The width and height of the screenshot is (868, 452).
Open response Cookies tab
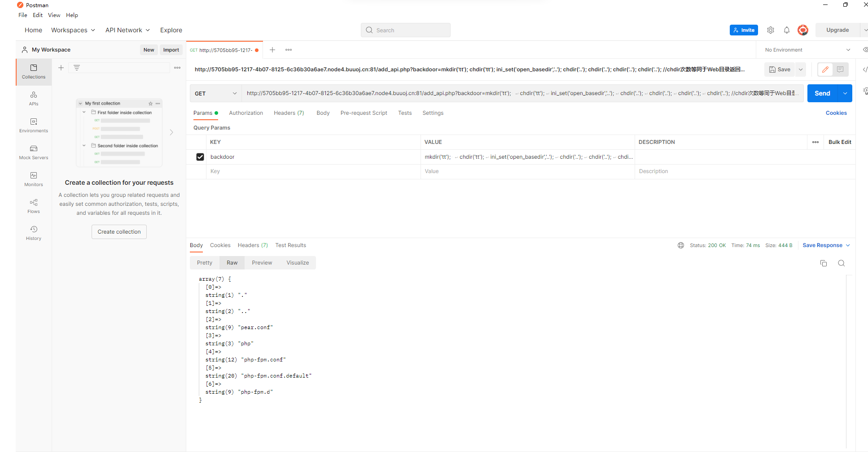click(x=220, y=245)
